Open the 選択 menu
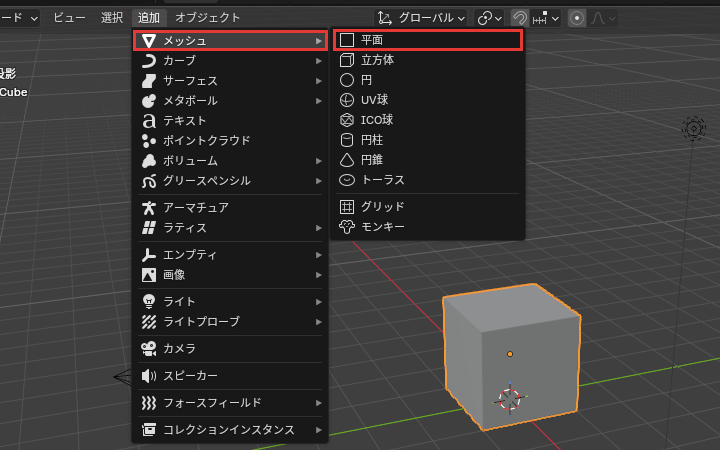The image size is (720, 450). 112,18
